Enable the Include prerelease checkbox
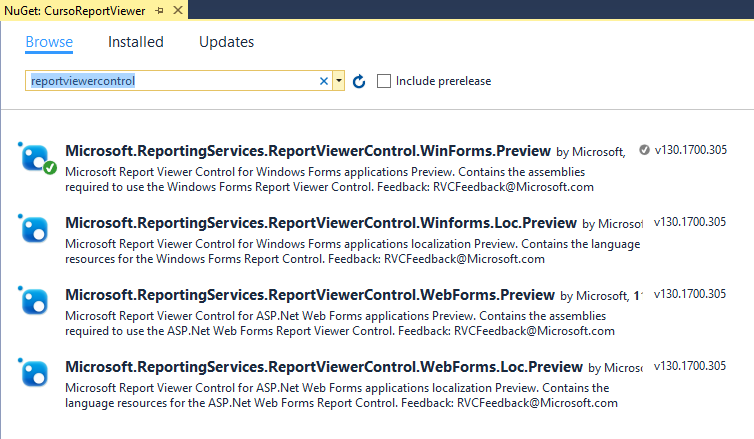Image resolution: width=754 pixels, height=439 pixels. click(x=384, y=81)
